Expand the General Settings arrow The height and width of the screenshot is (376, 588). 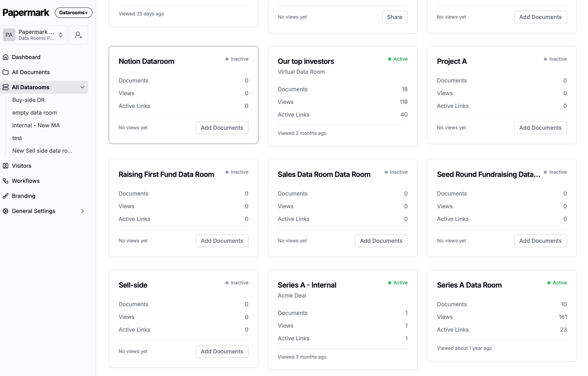click(83, 211)
